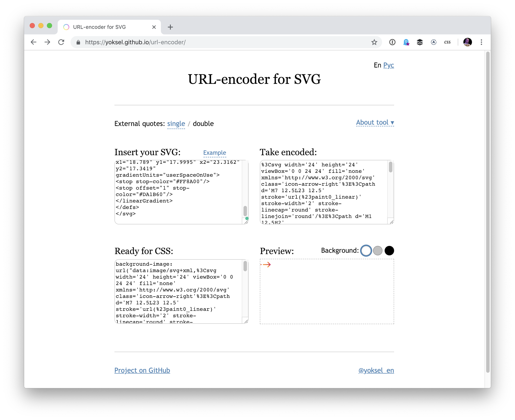Click the 'Ready for CSS:' label
Screen dimensions: 515x420
pyautogui.click(x=144, y=251)
